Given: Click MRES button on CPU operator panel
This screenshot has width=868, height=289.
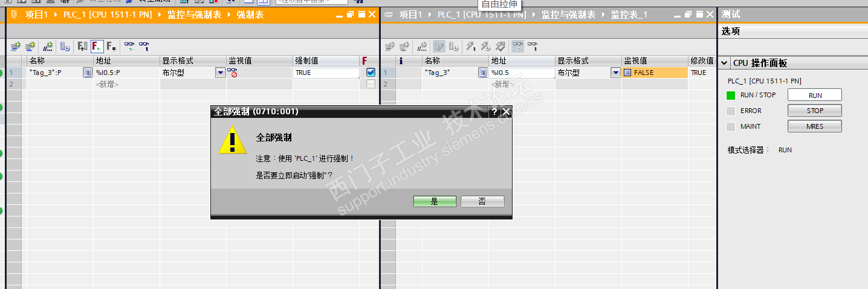Looking at the screenshot, I should tap(815, 126).
